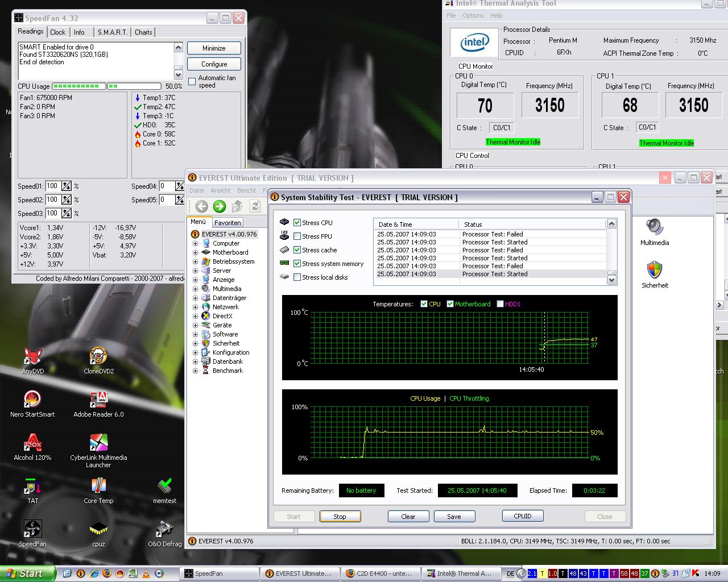This screenshot has height=582, width=728.
Task: Enable the Stress FPU checkbox
Action: [x=297, y=236]
